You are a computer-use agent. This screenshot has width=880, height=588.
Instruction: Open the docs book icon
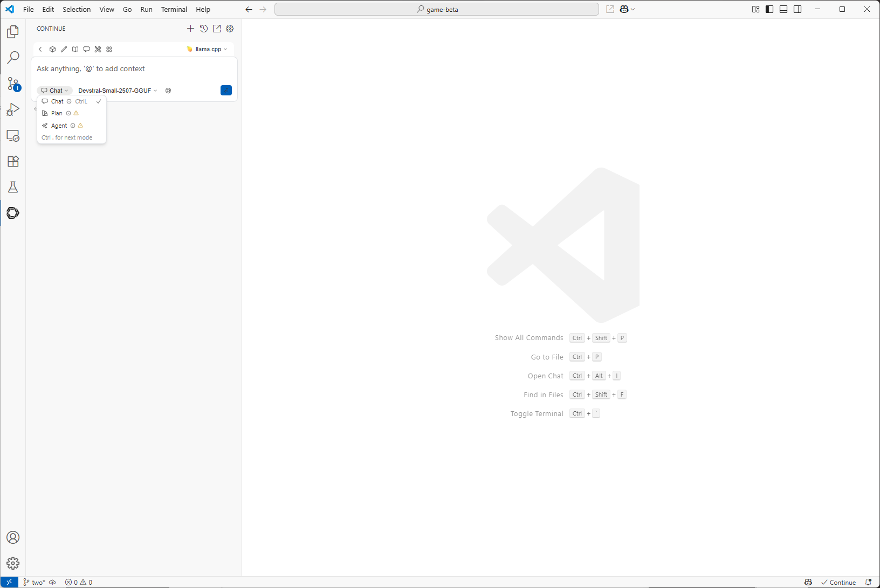tap(75, 49)
